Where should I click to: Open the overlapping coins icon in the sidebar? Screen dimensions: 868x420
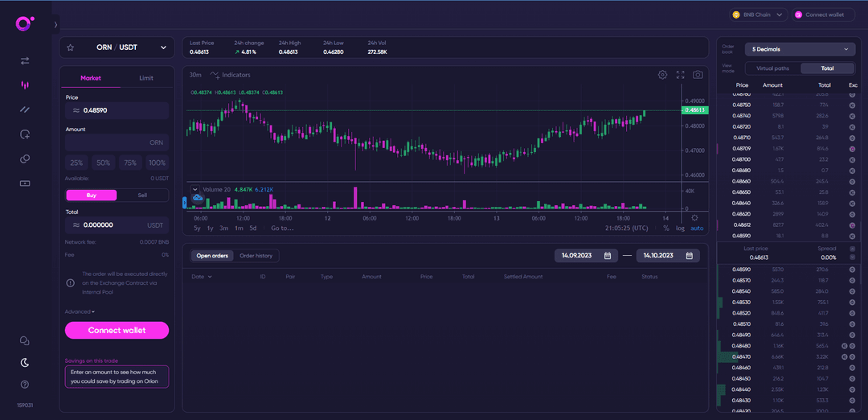click(x=25, y=159)
